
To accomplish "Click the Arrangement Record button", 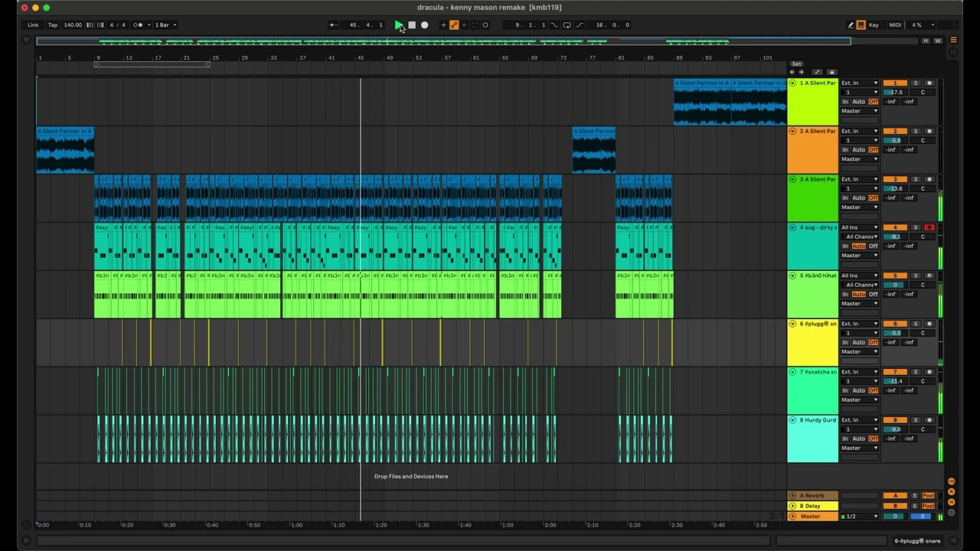I will (424, 25).
